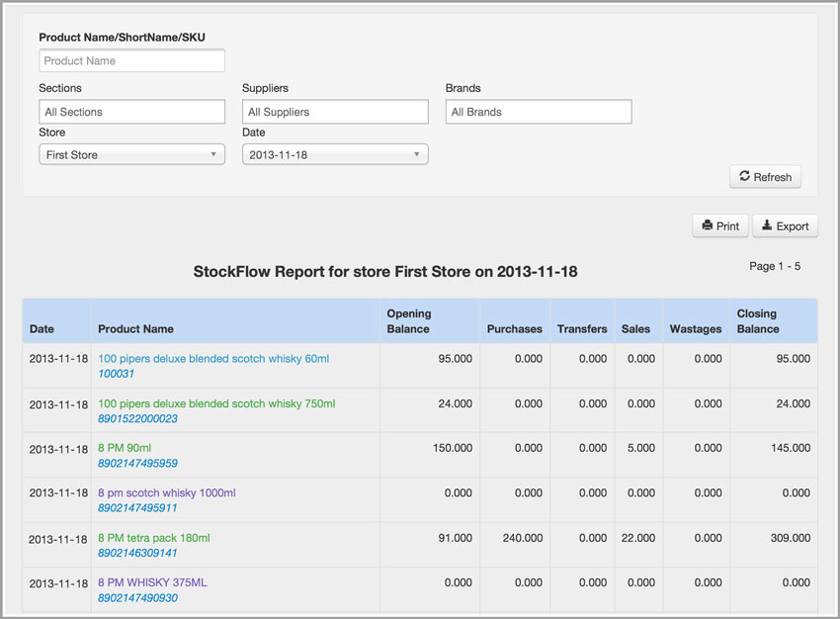Open 100 pipers deluxe blended scotch whisky 60ml

pos(213,359)
